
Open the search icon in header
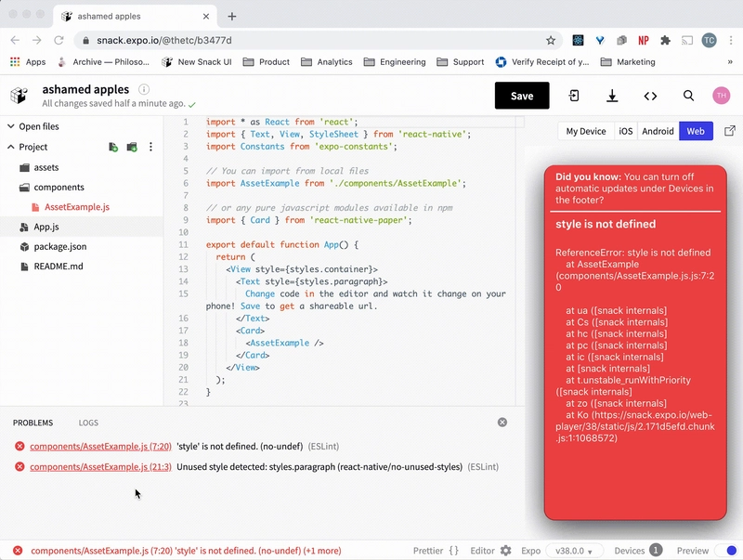click(688, 96)
